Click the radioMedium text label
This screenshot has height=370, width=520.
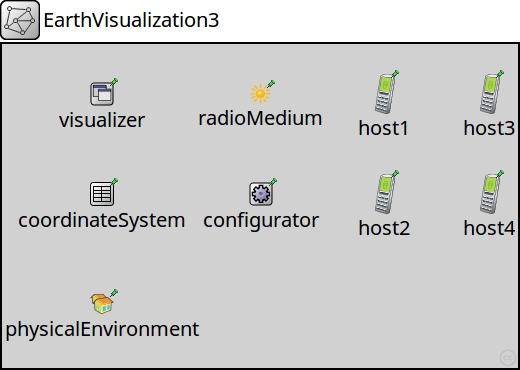(260, 118)
